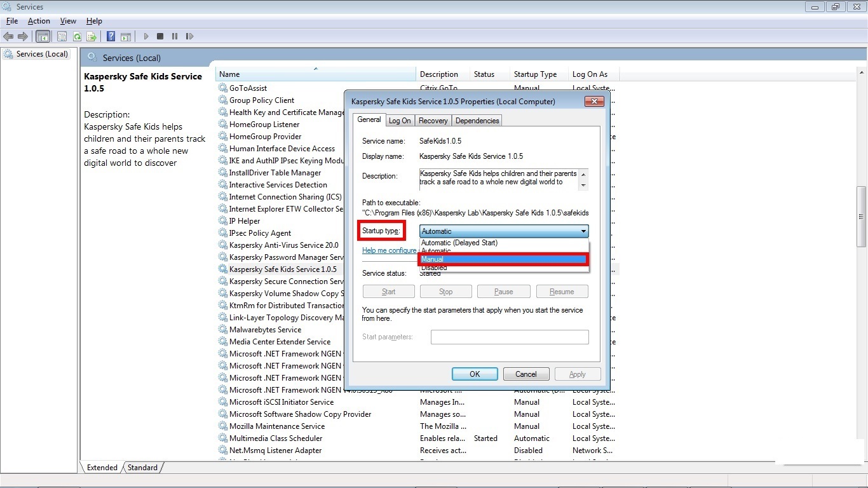Select the Microsoft Software Shadow Copy Provider row

coord(416,414)
